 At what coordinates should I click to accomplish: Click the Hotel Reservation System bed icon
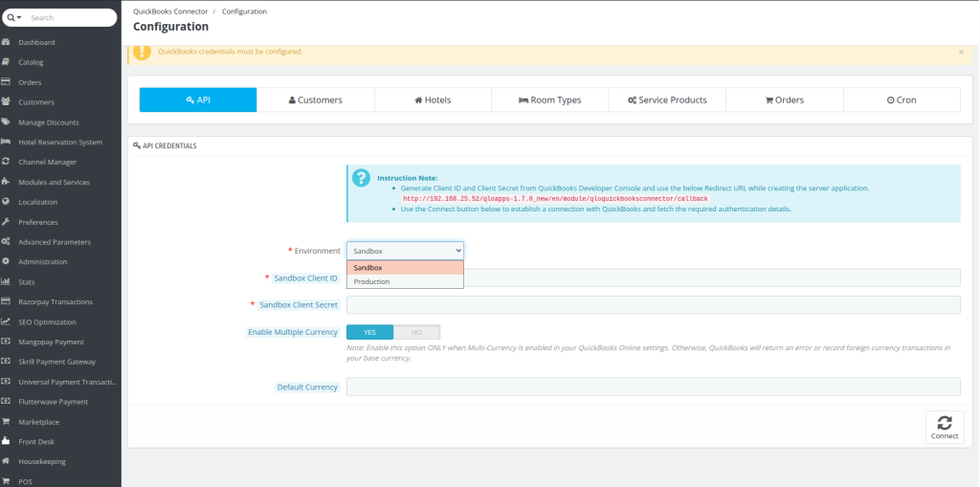[6, 142]
